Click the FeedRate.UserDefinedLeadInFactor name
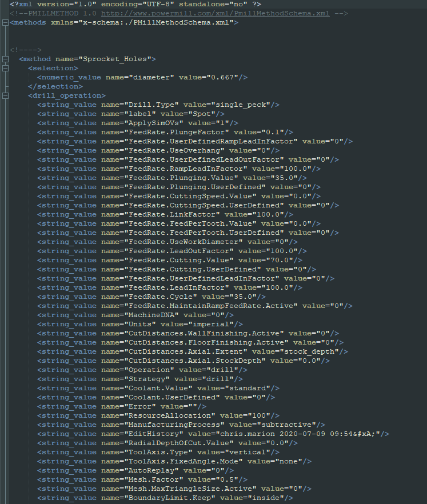The height and width of the screenshot is (504, 427). coord(202,279)
